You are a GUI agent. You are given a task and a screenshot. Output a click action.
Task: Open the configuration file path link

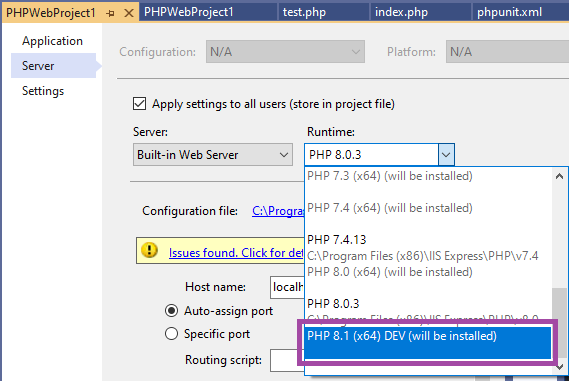278,211
